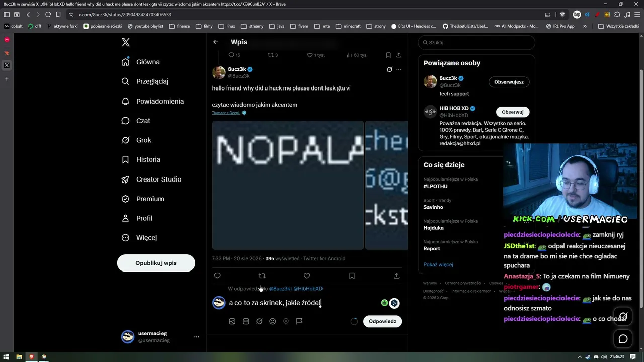
Task: Open the cobalt bookmark
Action: (x=13, y=26)
